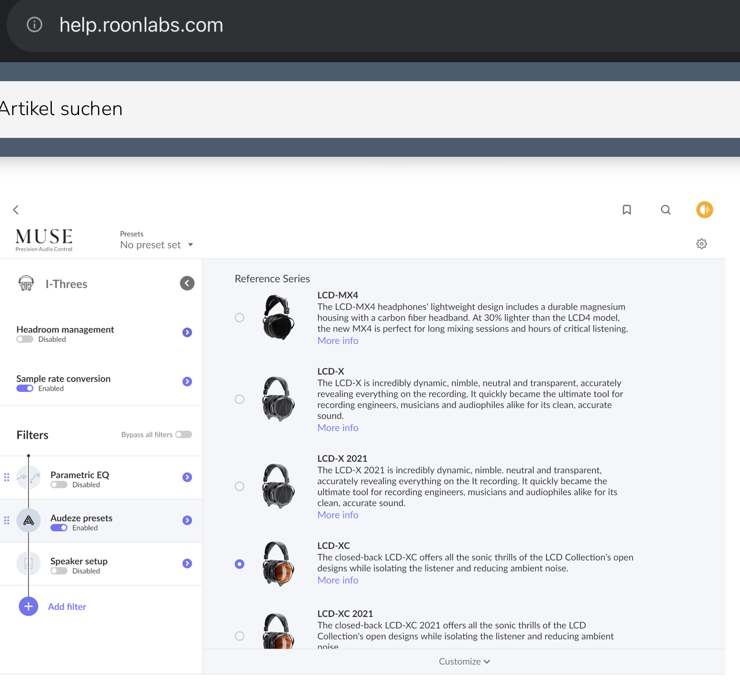Collapse the panel with the gray circular arrow
This screenshot has height=700, width=740.
pos(187,284)
